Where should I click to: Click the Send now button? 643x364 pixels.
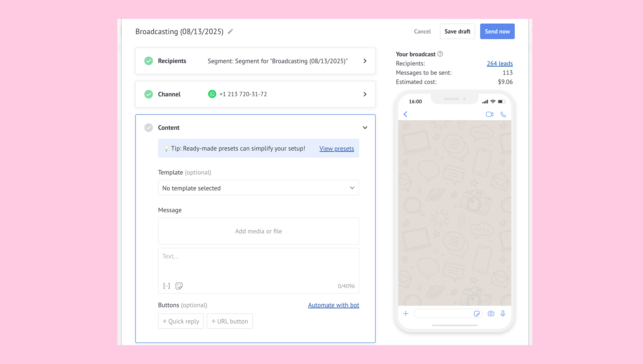pyautogui.click(x=497, y=31)
